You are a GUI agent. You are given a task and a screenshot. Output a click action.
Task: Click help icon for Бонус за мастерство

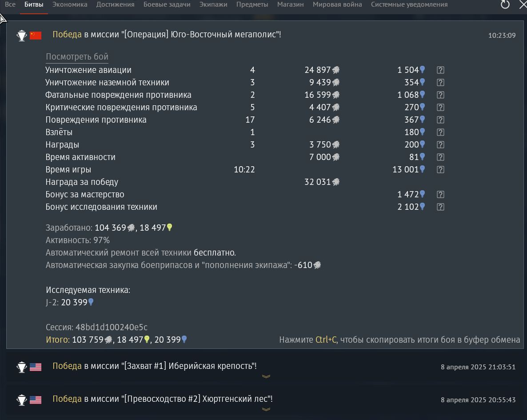(x=440, y=194)
